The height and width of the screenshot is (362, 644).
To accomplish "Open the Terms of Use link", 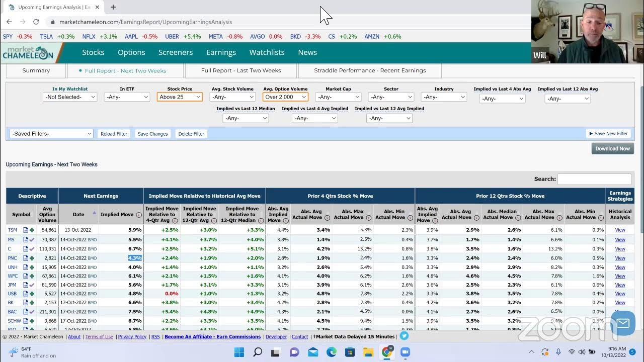I will click(99, 337).
